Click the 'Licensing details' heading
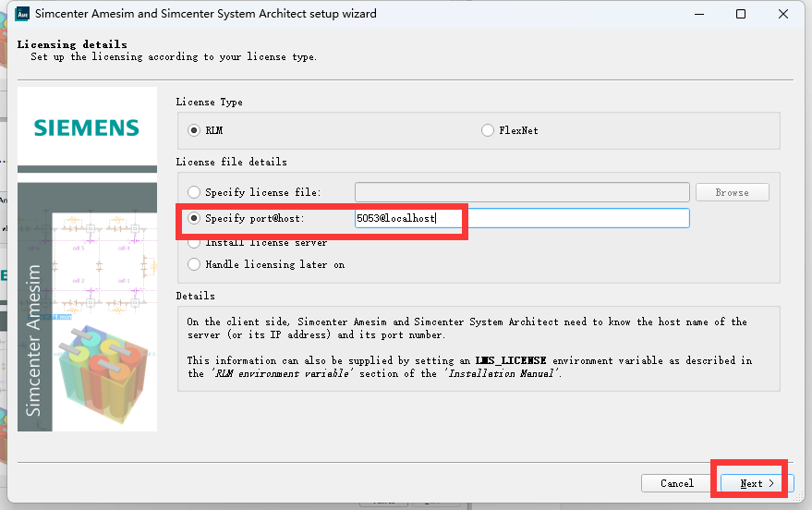 click(72, 44)
